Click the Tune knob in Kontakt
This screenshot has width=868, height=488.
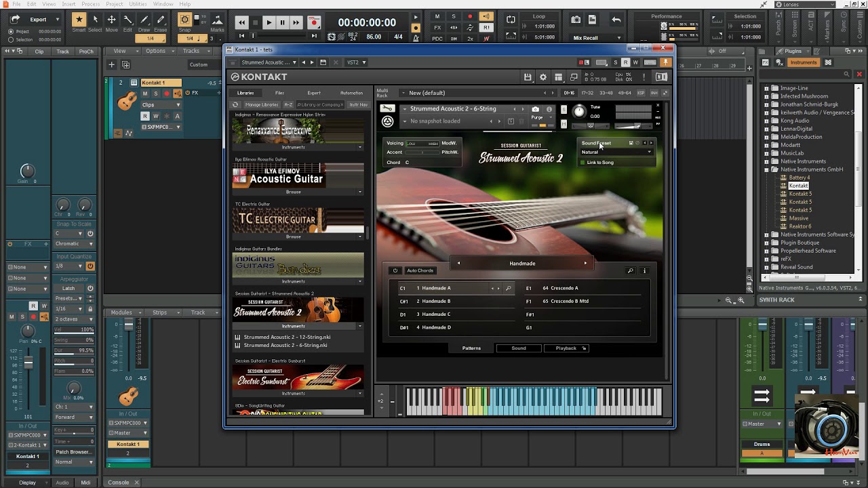579,111
